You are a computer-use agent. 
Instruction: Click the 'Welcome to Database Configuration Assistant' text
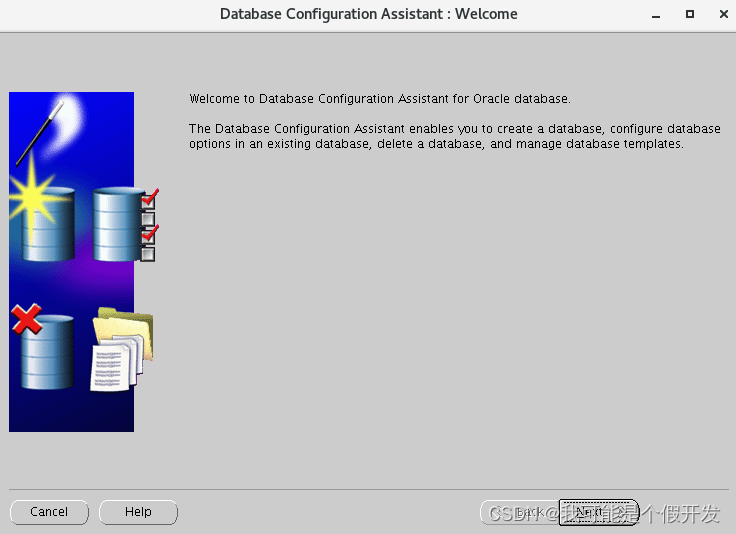coord(380,99)
